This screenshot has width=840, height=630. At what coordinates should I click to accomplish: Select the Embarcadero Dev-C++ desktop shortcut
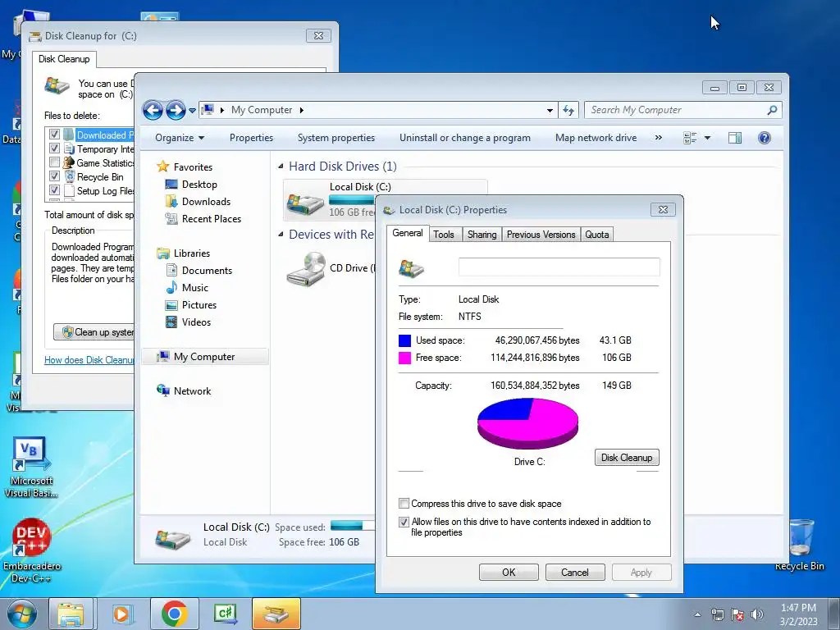[31, 550]
